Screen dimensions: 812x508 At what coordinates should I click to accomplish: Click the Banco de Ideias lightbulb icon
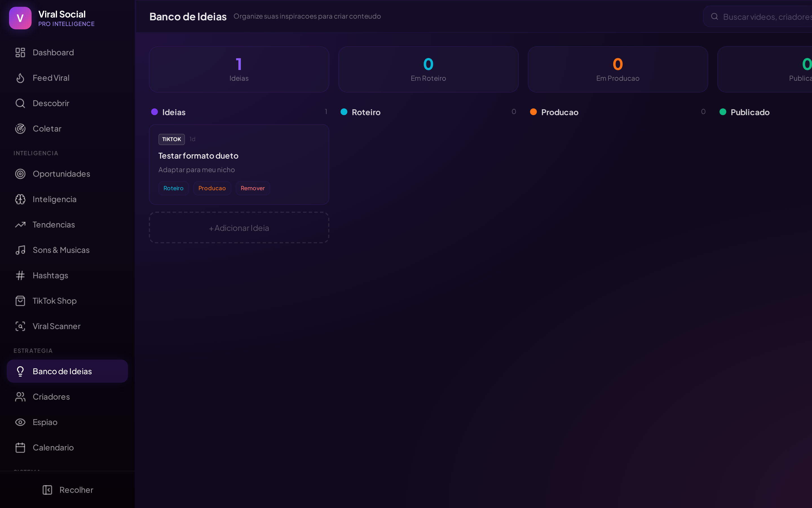coord(20,371)
